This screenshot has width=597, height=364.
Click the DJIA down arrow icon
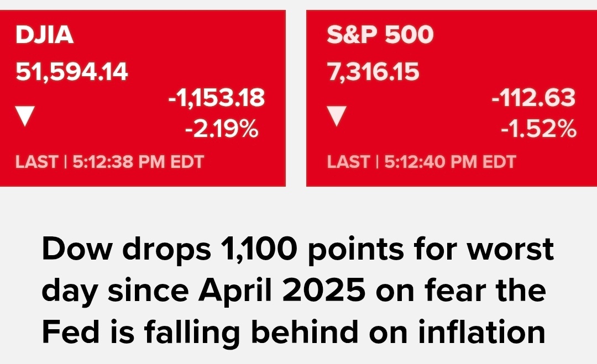25,116
